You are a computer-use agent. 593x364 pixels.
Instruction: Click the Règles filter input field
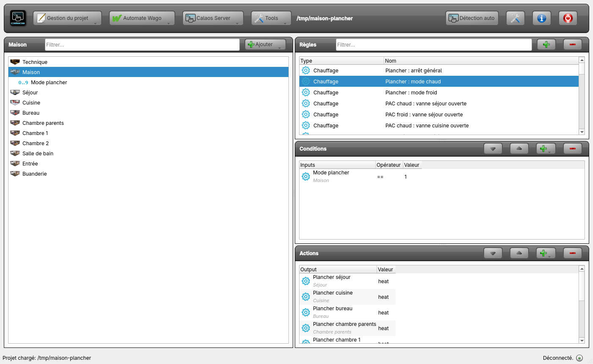pos(434,44)
